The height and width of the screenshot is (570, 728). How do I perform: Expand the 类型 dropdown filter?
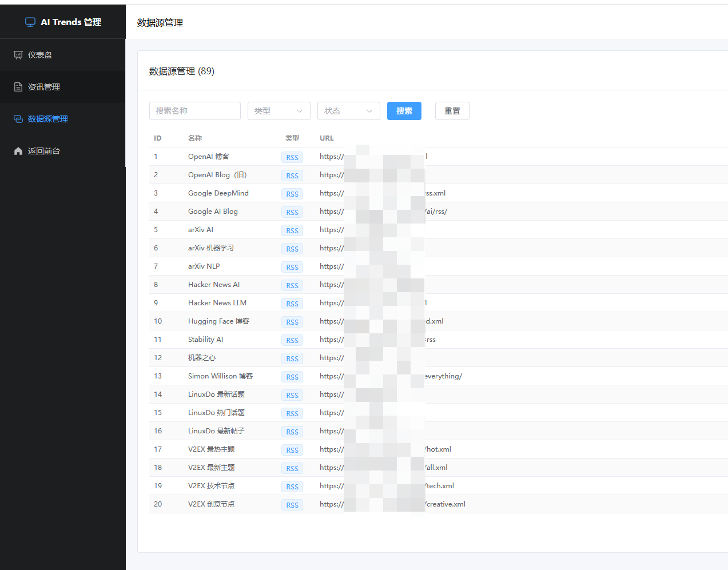279,111
